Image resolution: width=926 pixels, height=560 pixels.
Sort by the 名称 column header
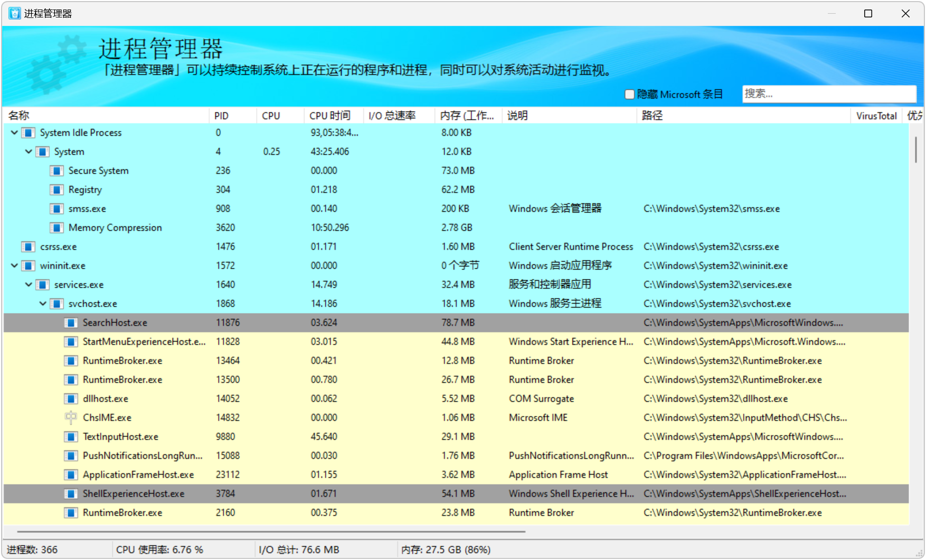(107, 116)
